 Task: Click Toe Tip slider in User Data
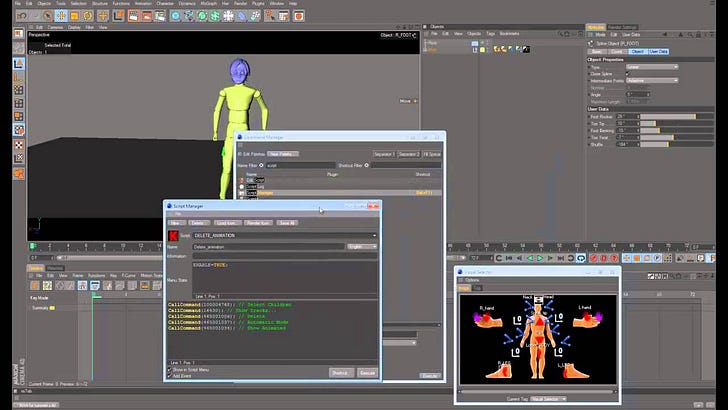tap(677, 124)
